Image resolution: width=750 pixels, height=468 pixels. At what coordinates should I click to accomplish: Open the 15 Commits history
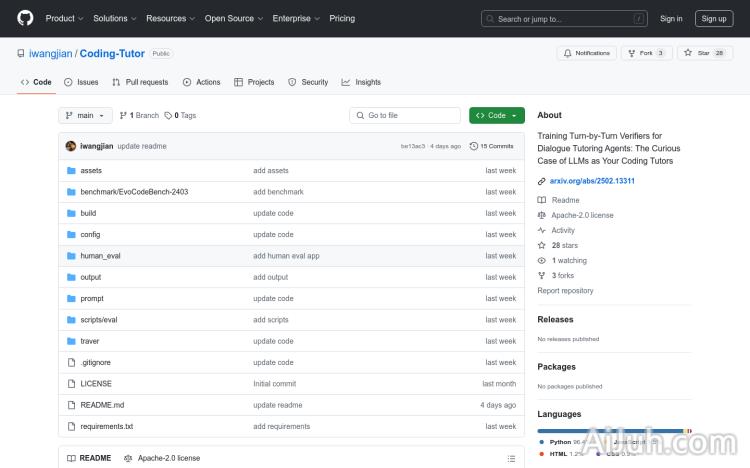496,146
